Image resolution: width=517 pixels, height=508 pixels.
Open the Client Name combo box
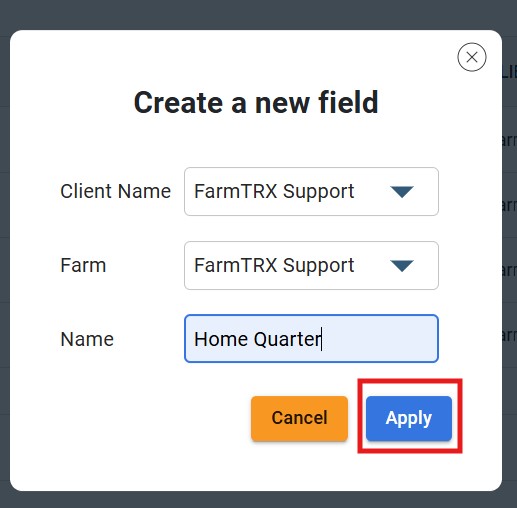point(311,192)
